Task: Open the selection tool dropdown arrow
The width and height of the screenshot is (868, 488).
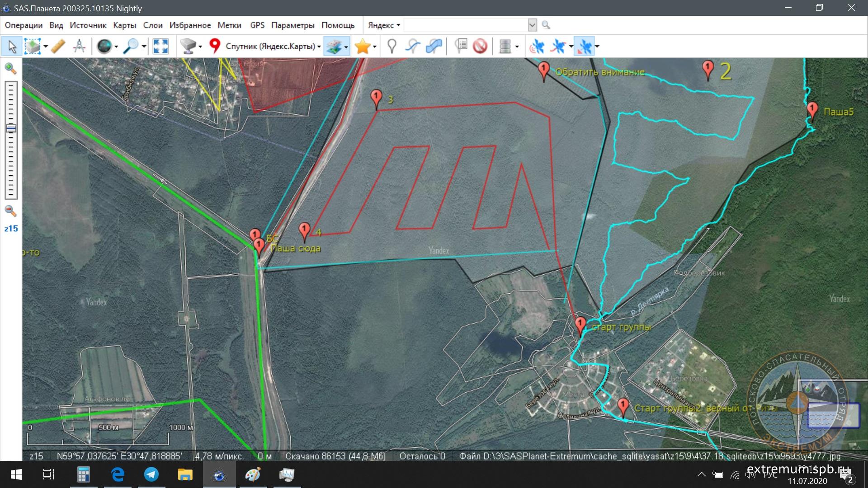Action: tap(46, 47)
